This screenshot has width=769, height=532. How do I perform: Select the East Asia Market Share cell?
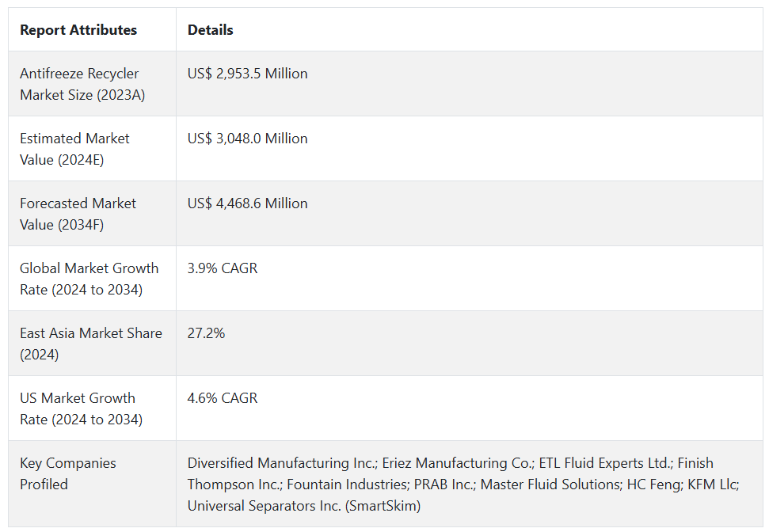90,344
